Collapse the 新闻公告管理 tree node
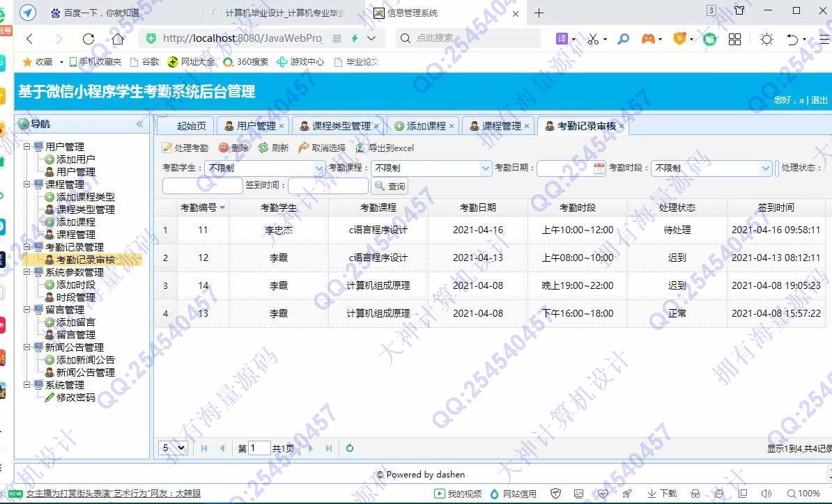 26,347
